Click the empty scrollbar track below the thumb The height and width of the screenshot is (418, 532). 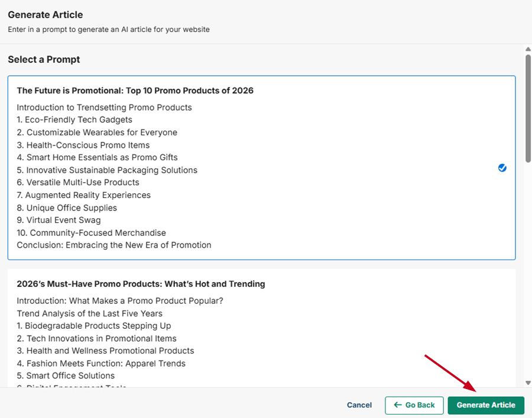click(528, 266)
